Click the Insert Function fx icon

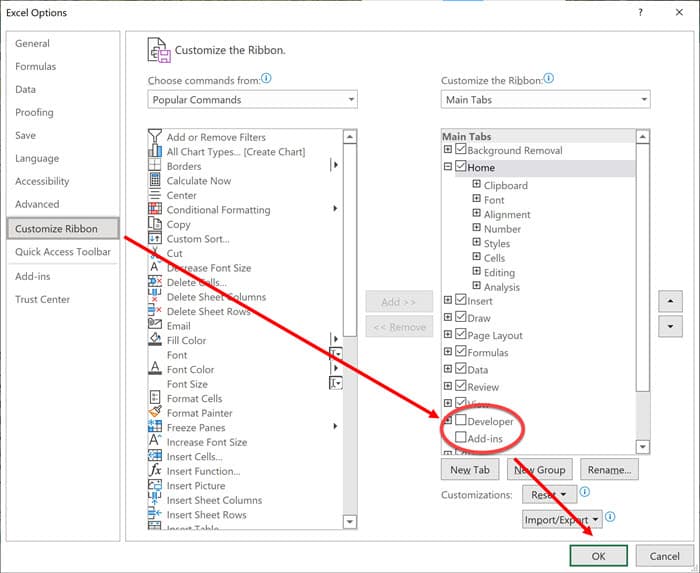pos(155,470)
